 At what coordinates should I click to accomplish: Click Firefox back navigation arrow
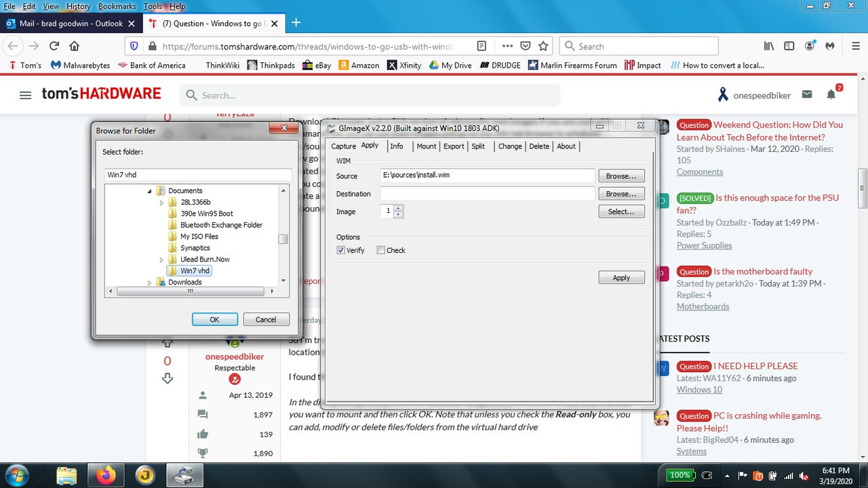(x=13, y=46)
